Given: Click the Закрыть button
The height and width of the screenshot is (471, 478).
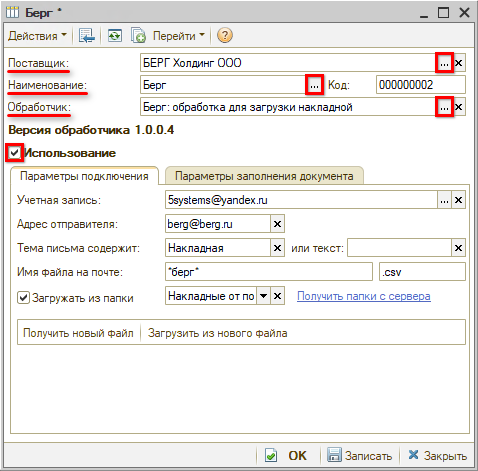Looking at the screenshot, I should [x=438, y=455].
